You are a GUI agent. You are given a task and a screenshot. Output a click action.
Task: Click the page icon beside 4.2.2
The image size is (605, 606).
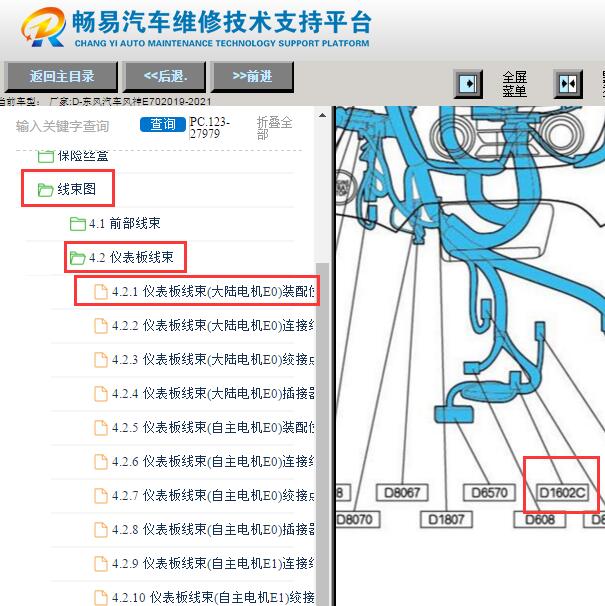101,326
